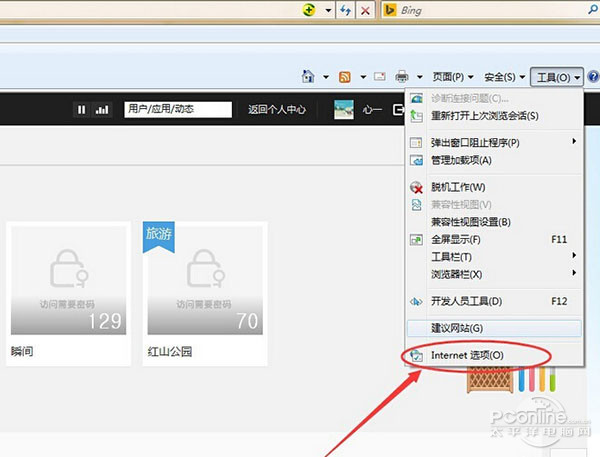Click the manage add-ons menu icon

(x=416, y=160)
